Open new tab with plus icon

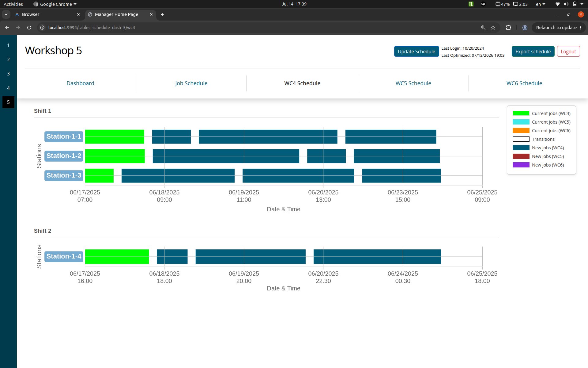coord(162,14)
